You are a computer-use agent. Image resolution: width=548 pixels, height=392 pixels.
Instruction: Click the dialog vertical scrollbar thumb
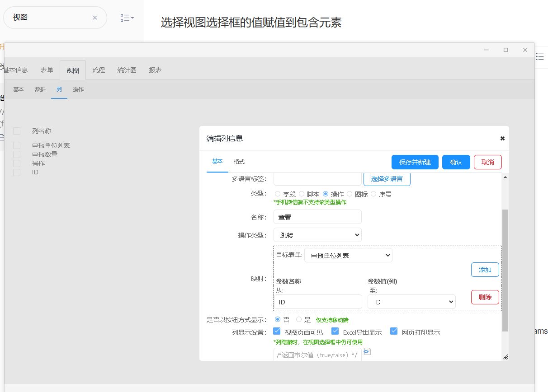[x=505, y=270]
